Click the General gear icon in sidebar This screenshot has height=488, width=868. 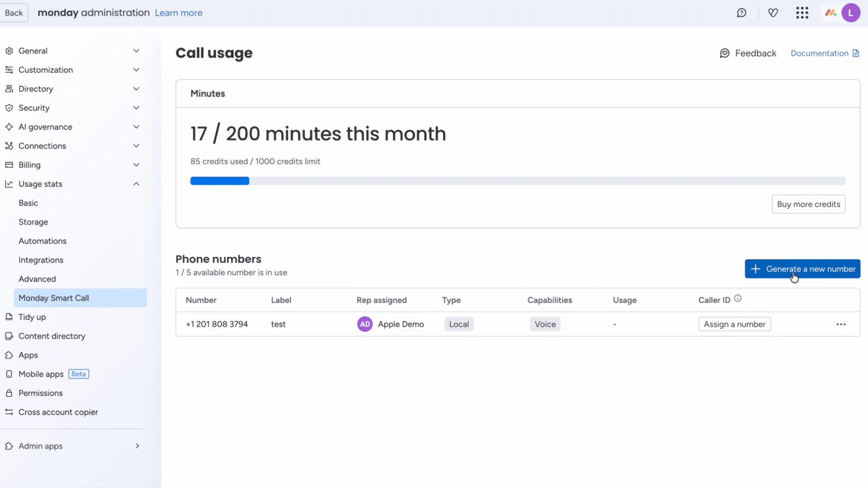tap(9, 51)
